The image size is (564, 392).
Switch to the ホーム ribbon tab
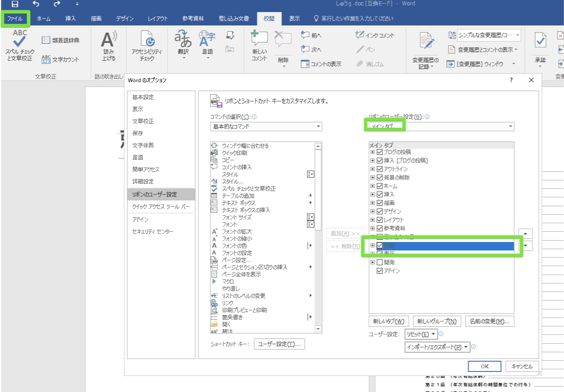(43, 19)
